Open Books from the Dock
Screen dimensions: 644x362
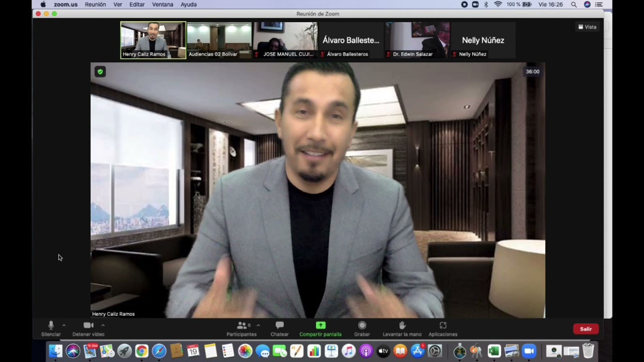pyautogui.click(x=400, y=351)
